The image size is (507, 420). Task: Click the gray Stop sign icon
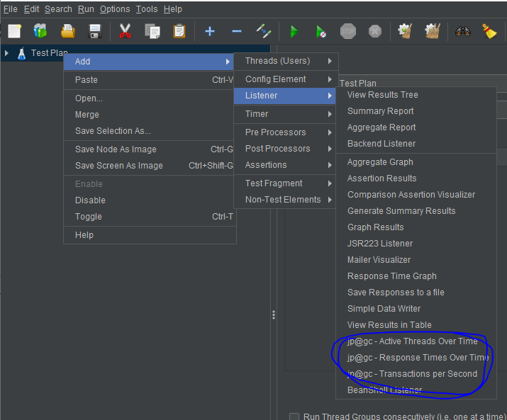tap(348, 31)
